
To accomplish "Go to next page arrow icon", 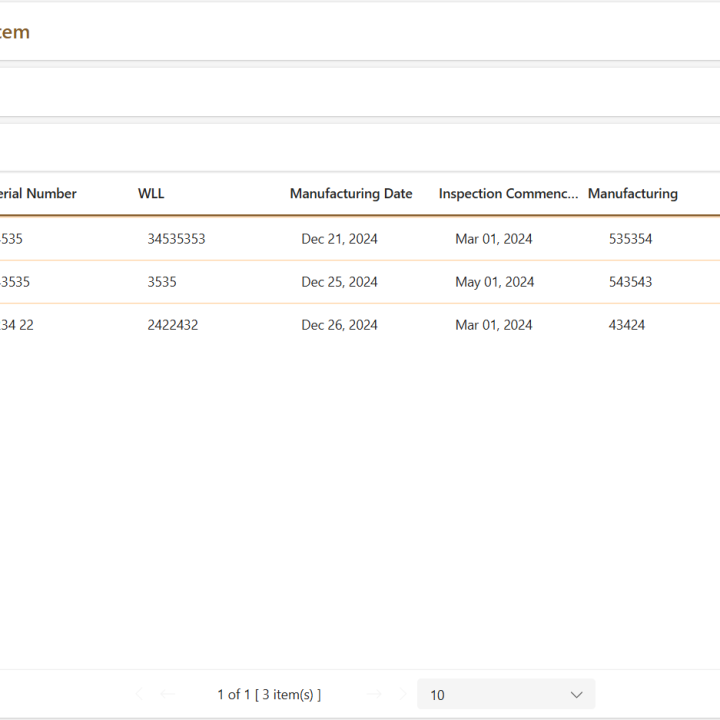I will coord(374,694).
